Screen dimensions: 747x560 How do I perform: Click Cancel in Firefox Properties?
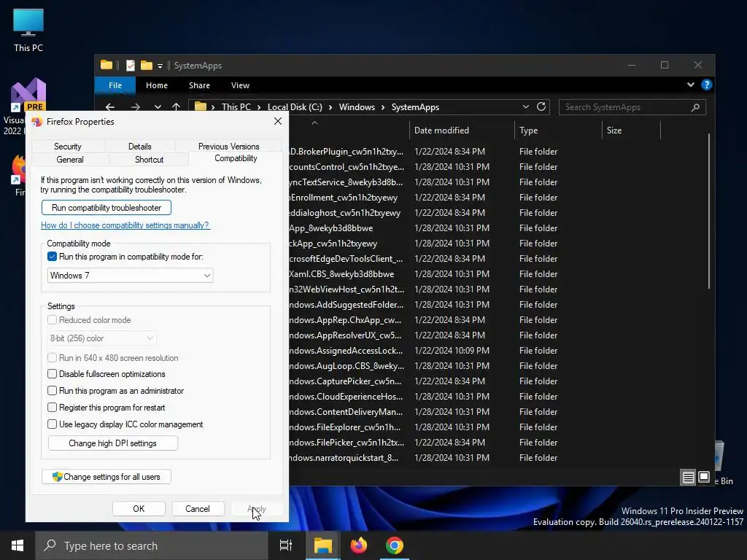(197, 508)
